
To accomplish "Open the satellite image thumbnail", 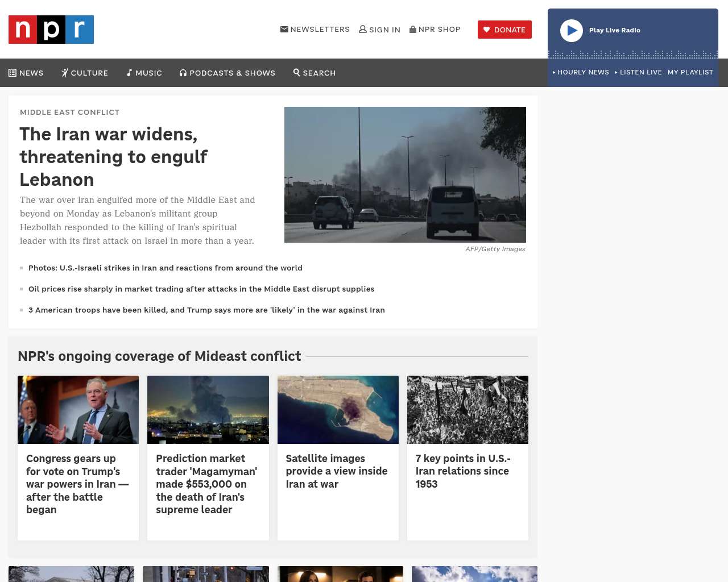I will [x=338, y=410].
